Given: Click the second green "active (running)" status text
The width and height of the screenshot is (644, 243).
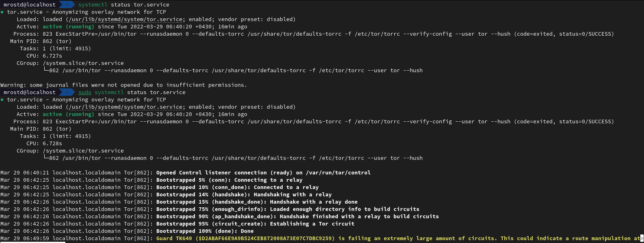Looking at the screenshot, I should pyautogui.click(x=68, y=114).
